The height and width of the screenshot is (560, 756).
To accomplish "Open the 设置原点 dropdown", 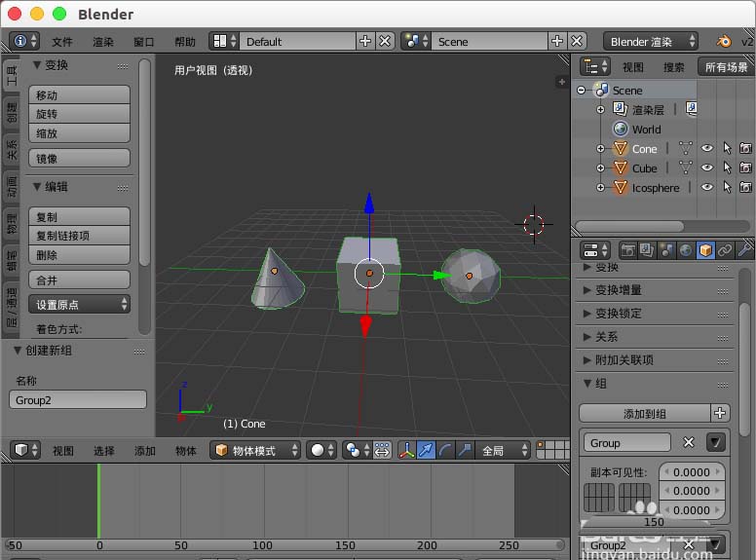I will (x=79, y=304).
